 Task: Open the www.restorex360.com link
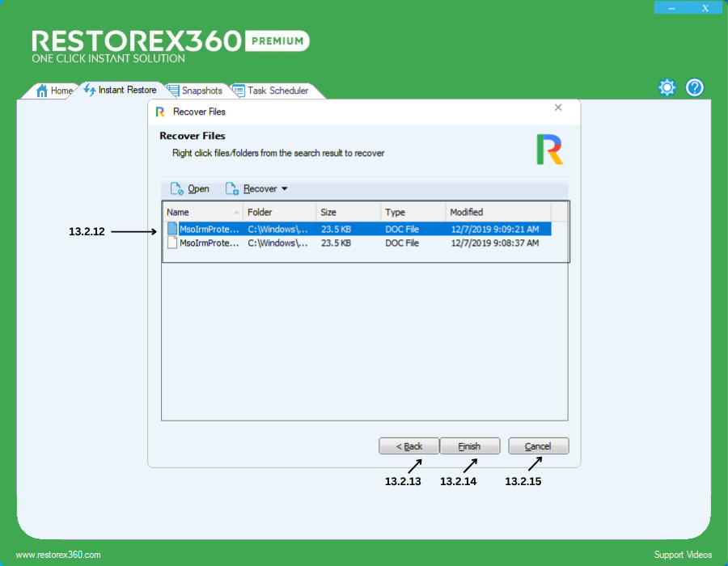pos(58,555)
